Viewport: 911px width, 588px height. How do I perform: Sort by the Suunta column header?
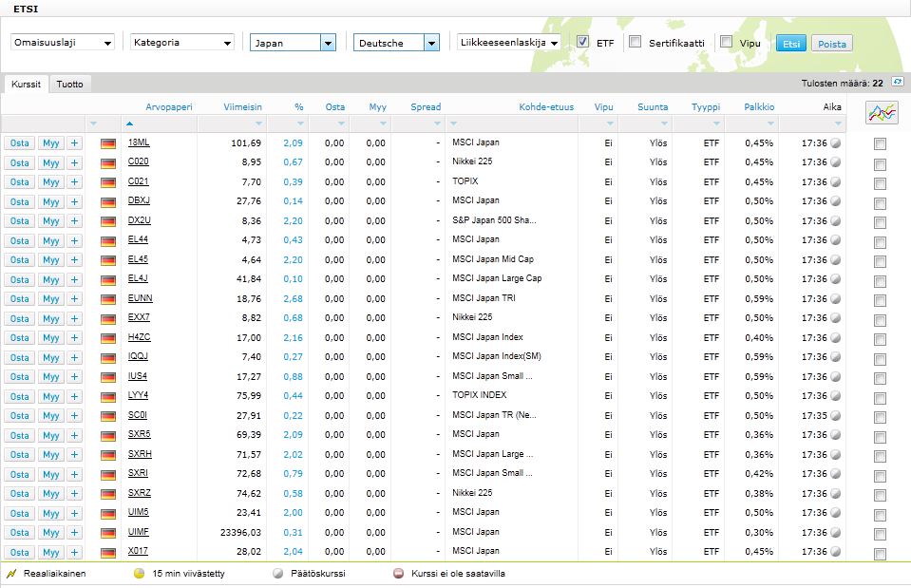pos(653,107)
